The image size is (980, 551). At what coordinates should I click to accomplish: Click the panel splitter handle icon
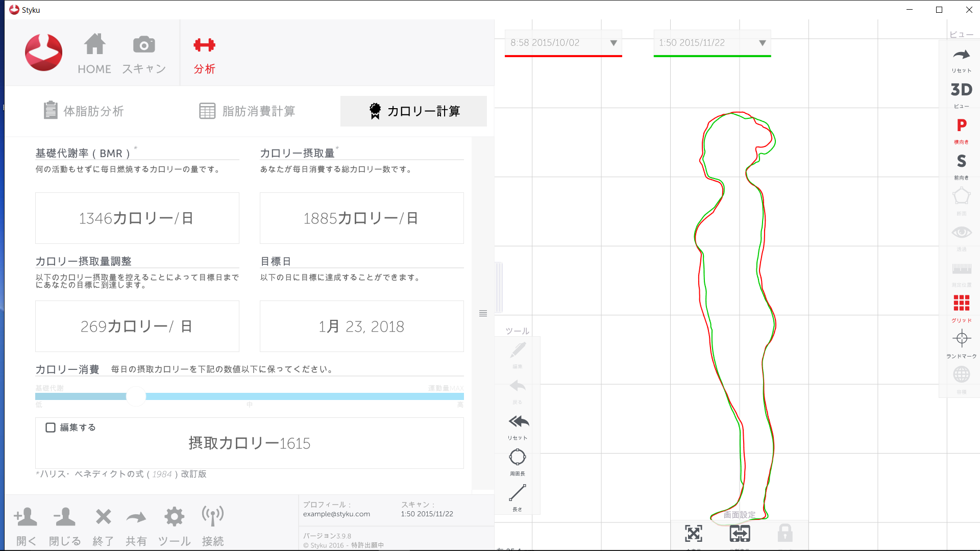pyautogui.click(x=483, y=313)
